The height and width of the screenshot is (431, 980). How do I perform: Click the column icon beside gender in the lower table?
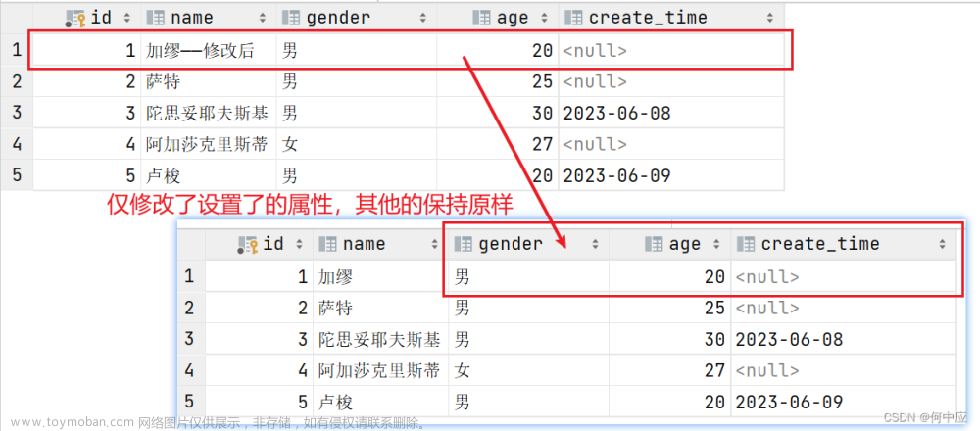pos(464,244)
